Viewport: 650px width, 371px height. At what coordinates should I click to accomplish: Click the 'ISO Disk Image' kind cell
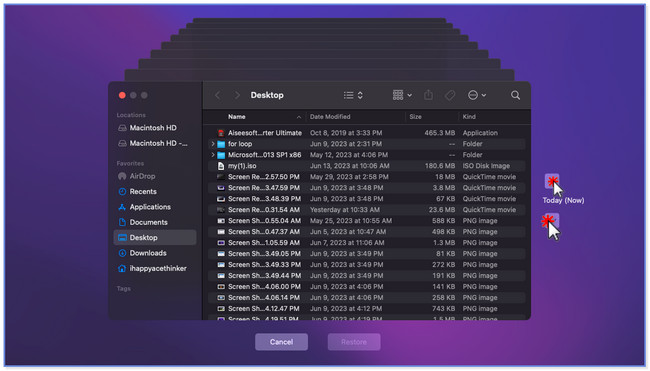[x=486, y=166]
